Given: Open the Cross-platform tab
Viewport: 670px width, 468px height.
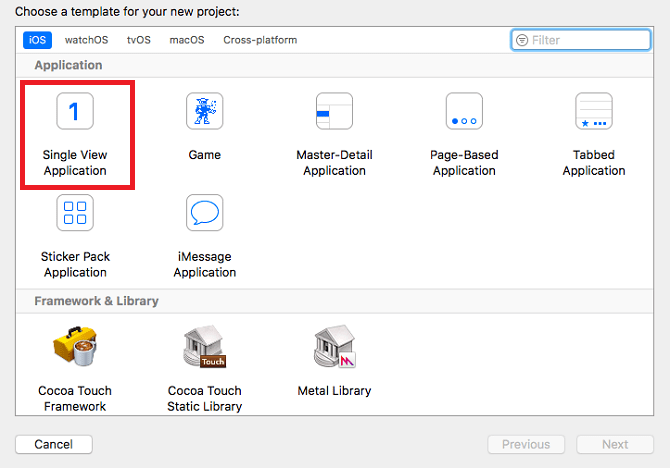Looking at the screenshot, I should (260, 40).
